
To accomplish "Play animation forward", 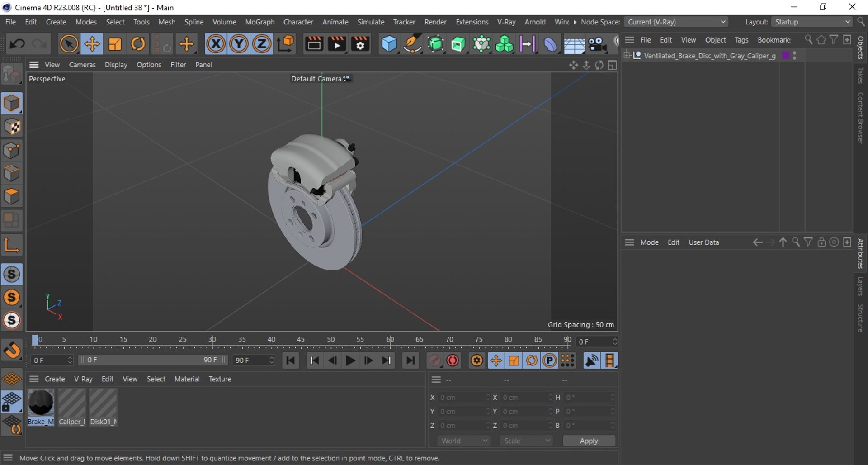I will point(350,361).
